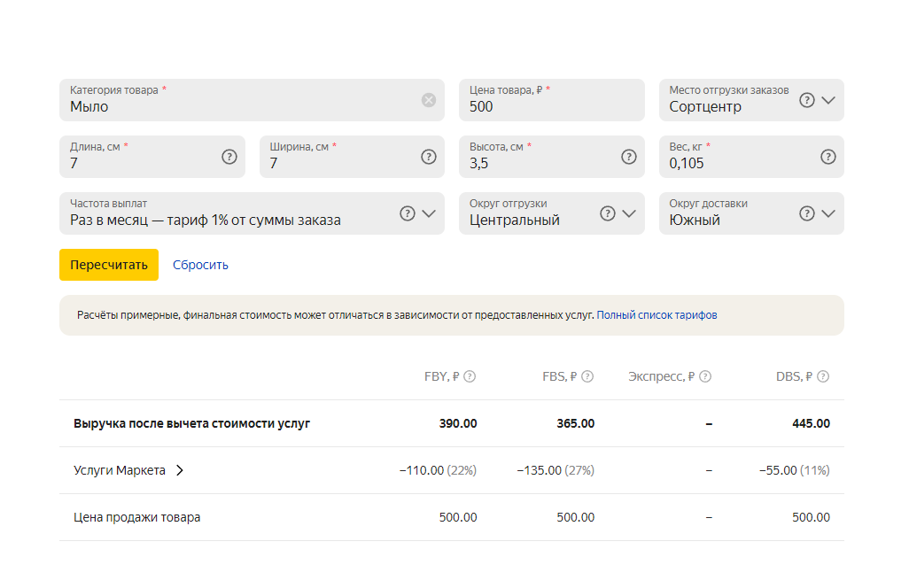
Task: Focus the Длина, см input field
Action: [151, 157]
